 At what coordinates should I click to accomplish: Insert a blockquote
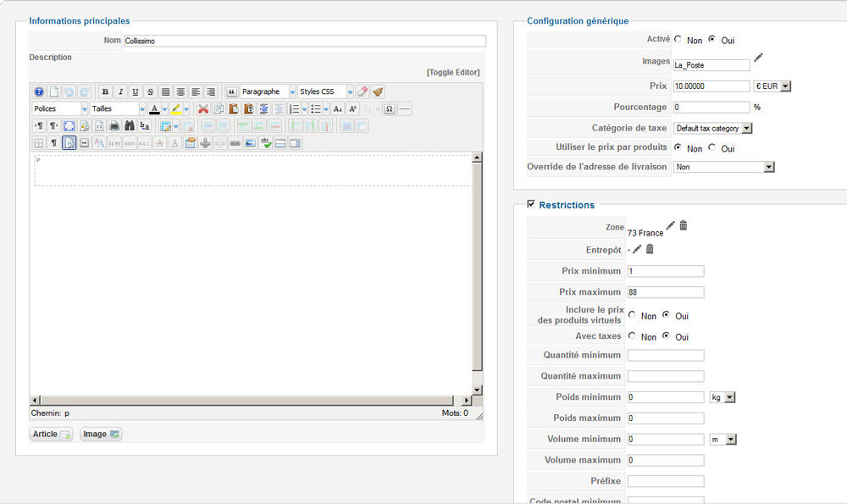click(x=232, y=91)
